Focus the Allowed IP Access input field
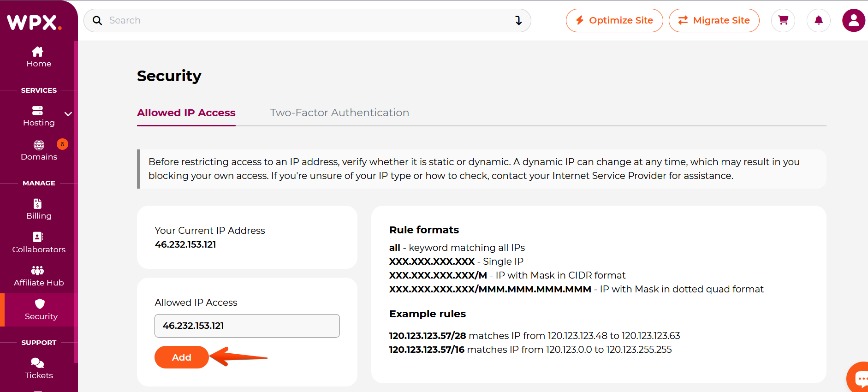 click(x=247, y=326)
